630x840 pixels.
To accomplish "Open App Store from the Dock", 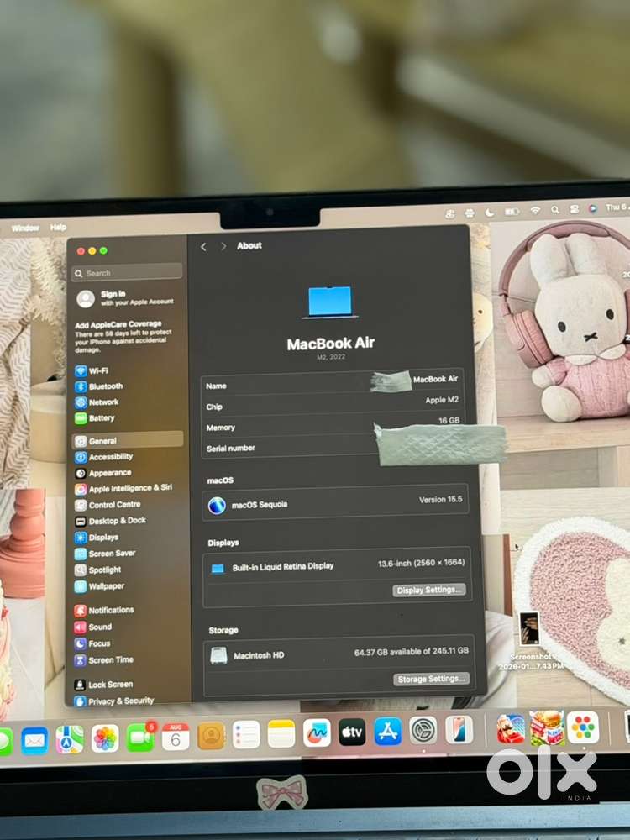I will [x=388, y=731].
